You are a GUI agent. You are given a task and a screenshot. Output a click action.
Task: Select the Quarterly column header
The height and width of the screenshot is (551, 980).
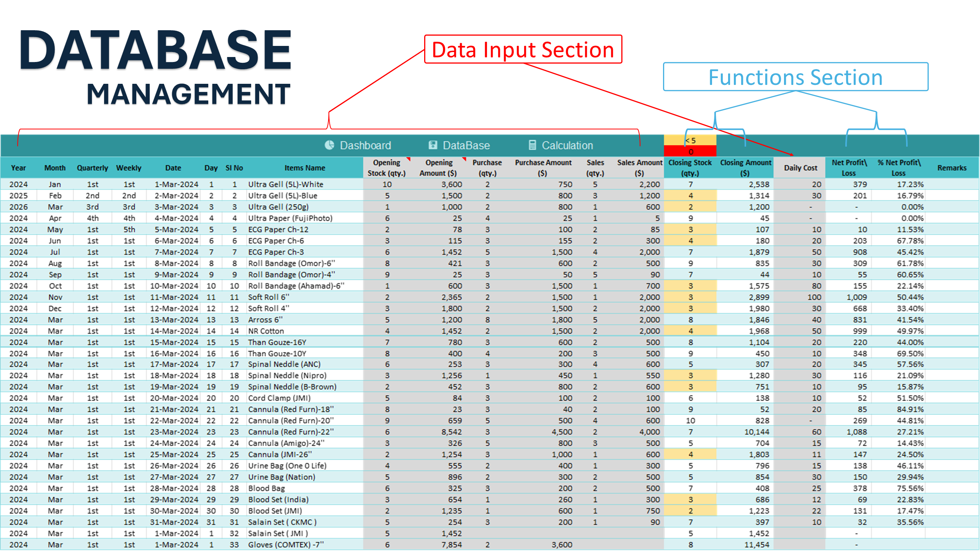pyautogui.click(x=92, y=168)
